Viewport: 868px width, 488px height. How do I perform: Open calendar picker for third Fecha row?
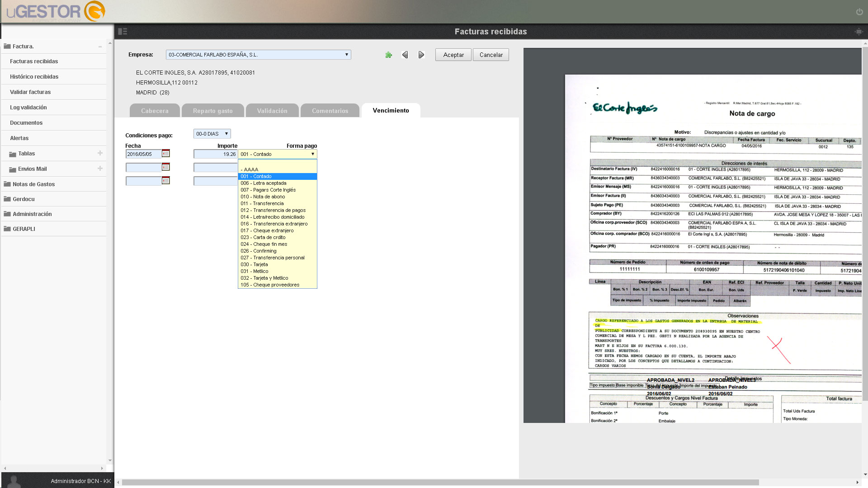166,181
